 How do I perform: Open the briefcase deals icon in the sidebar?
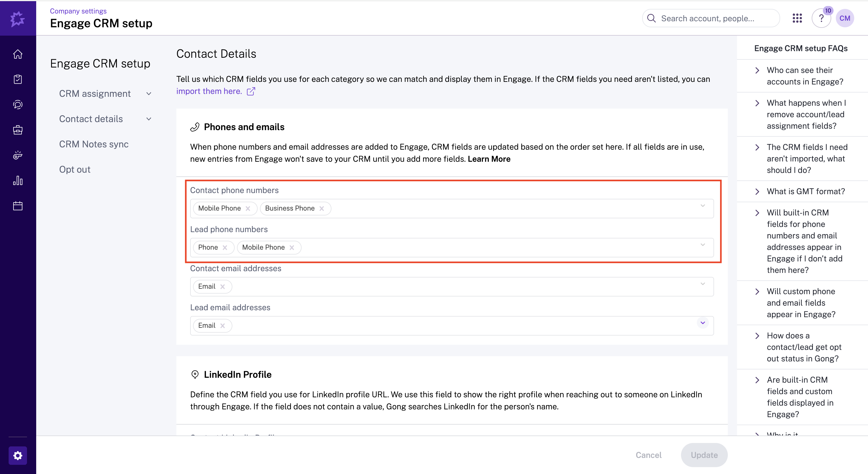tap(18, 130)
